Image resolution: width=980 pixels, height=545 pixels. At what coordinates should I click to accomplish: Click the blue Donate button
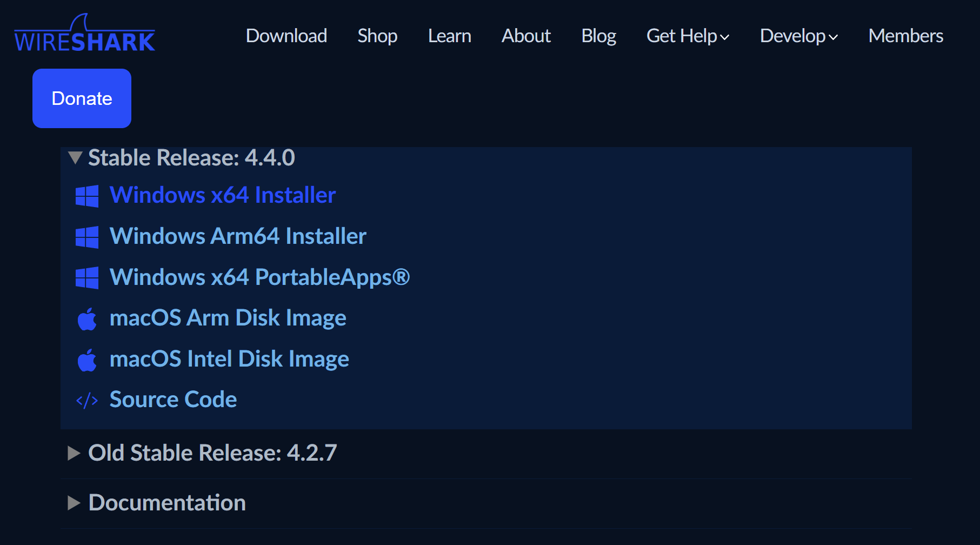pos(82,98)
